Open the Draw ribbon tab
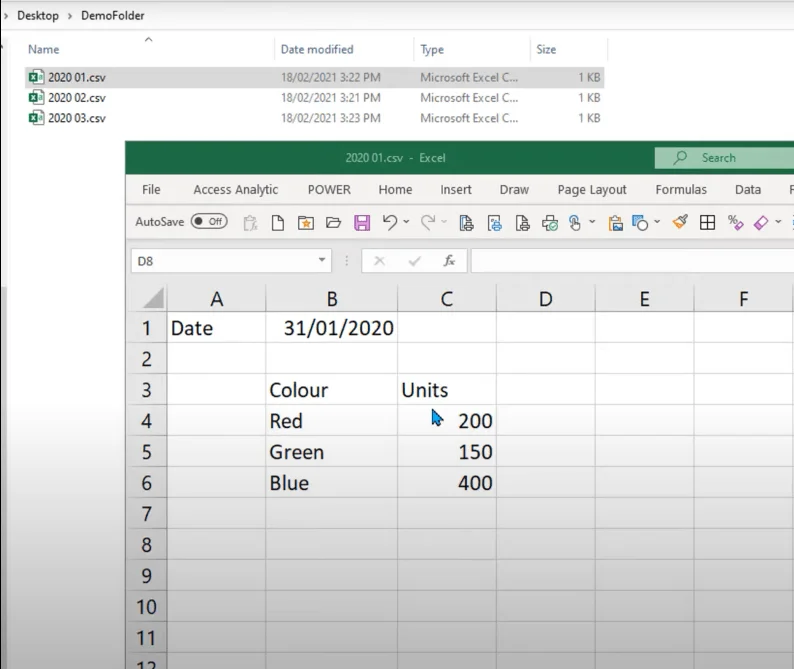The height and width of the screenshot is (669, 794). [x=514, y=189]
